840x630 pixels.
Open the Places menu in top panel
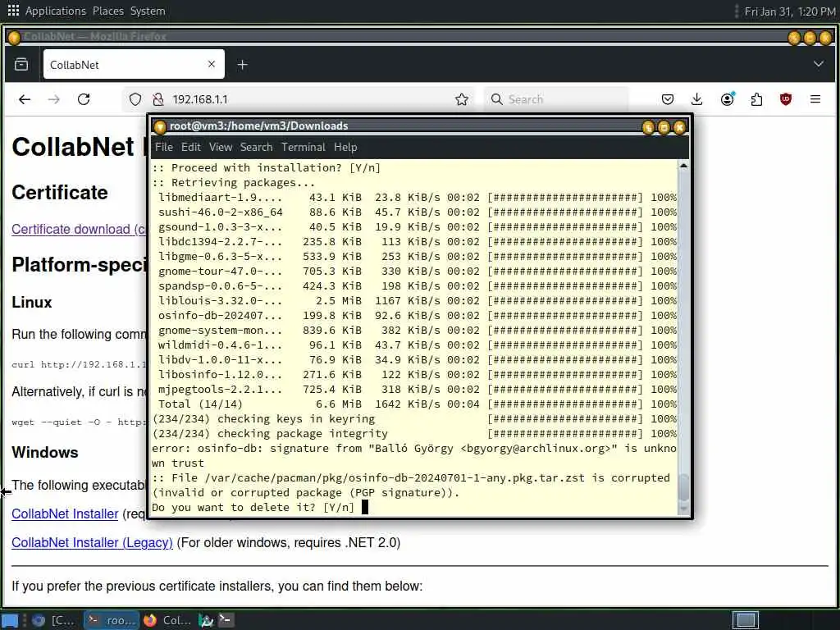pyautogui.click(x=107, y=11)
